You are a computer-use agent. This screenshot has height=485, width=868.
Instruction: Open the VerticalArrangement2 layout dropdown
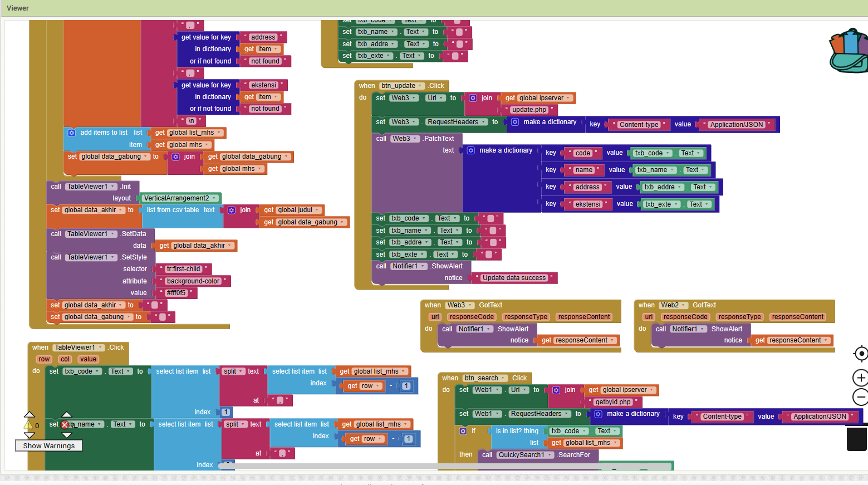214,198
